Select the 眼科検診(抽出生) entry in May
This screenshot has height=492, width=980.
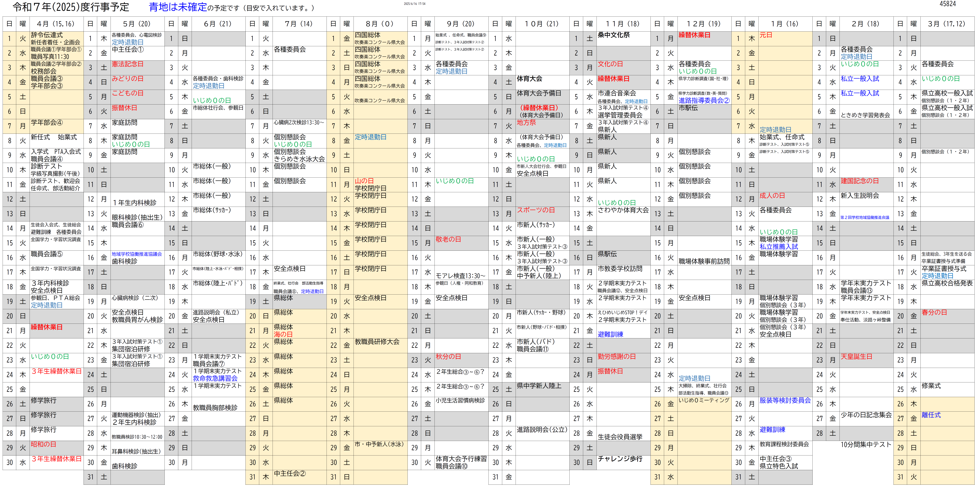pos(137,218)
